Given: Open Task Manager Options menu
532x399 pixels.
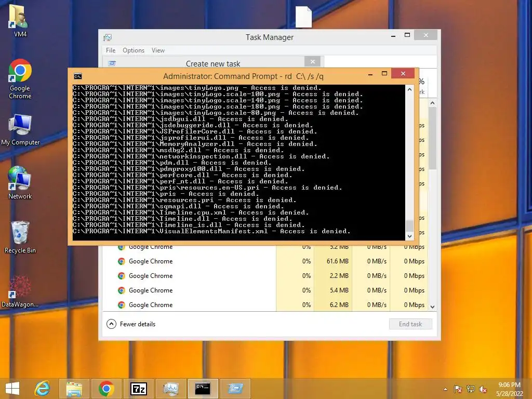Looking at the screenshot, I should point(134,50).
